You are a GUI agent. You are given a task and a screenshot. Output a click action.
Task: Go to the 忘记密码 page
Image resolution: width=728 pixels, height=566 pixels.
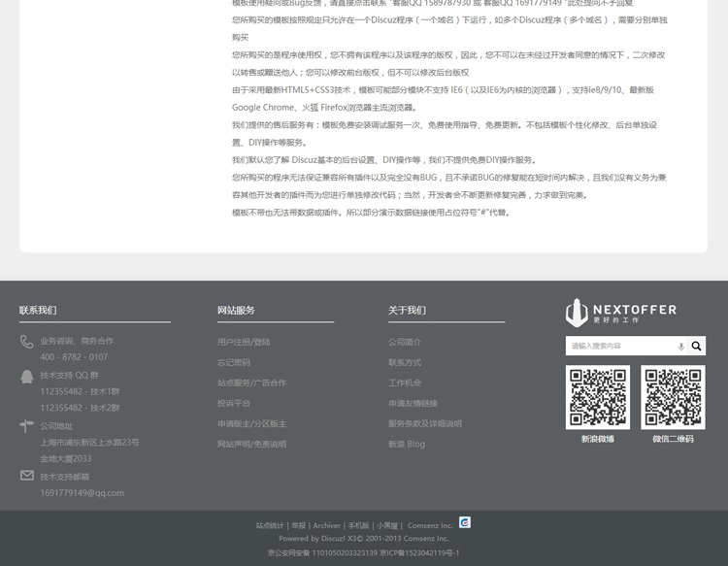click(234, 362)
